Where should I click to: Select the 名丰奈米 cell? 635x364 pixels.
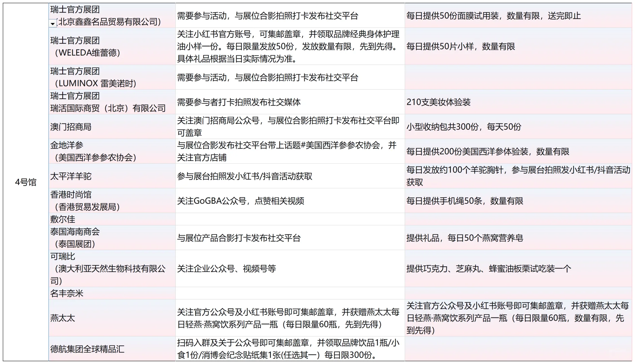pyautogui.click(x=112, y=293)
